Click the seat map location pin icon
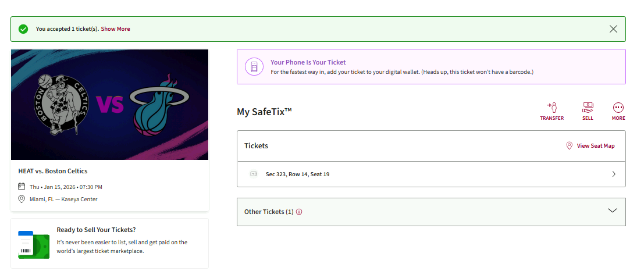Viewport: 644px width, 271px height. pyautogui.click(x=570, y=146)
